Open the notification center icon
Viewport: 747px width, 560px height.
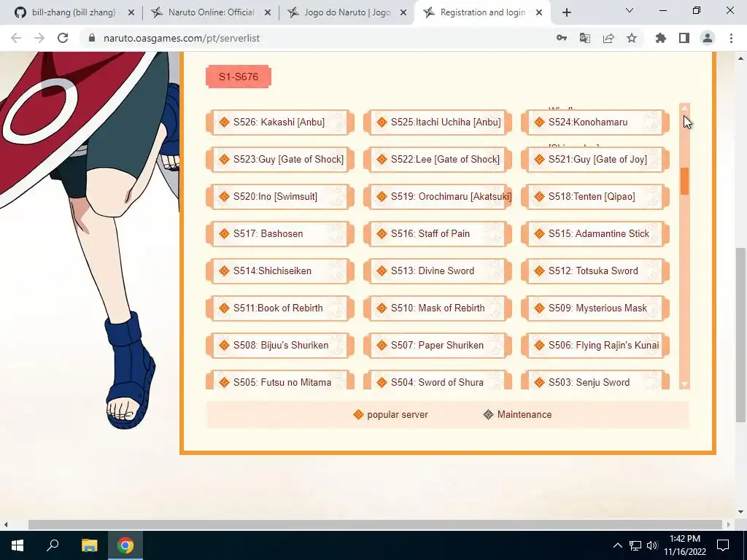pos(723,545)
